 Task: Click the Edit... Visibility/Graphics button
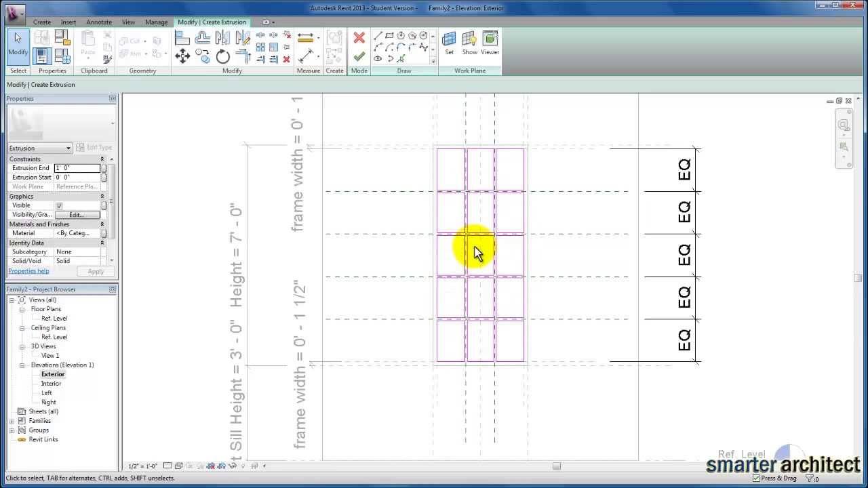pyautogui.click(x=77, y=215)
